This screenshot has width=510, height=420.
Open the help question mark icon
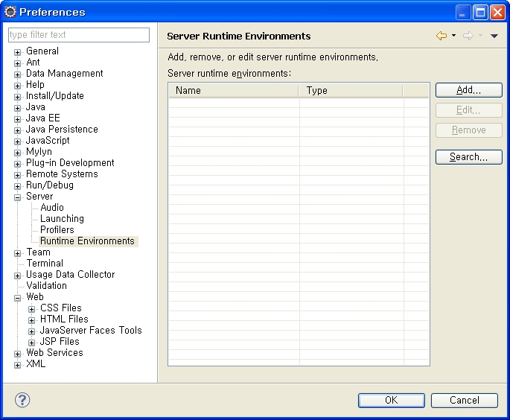(22, 400)
